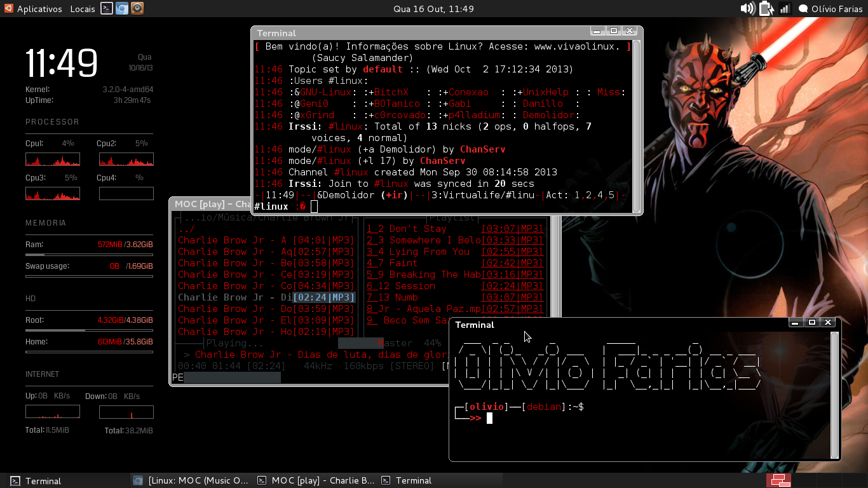Screen dimensions: 868x488
Task: Open the Locais menu
Action: 83,9
